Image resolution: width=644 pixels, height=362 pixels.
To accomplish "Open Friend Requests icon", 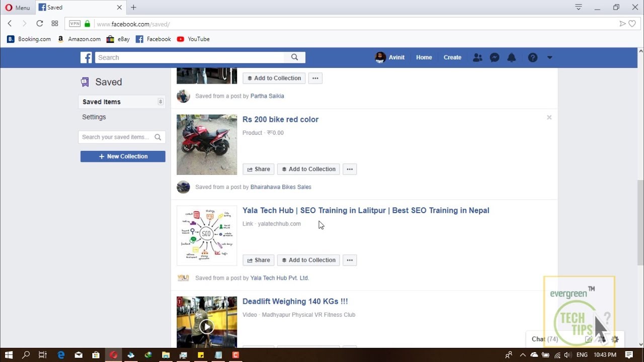I will 477,57.
